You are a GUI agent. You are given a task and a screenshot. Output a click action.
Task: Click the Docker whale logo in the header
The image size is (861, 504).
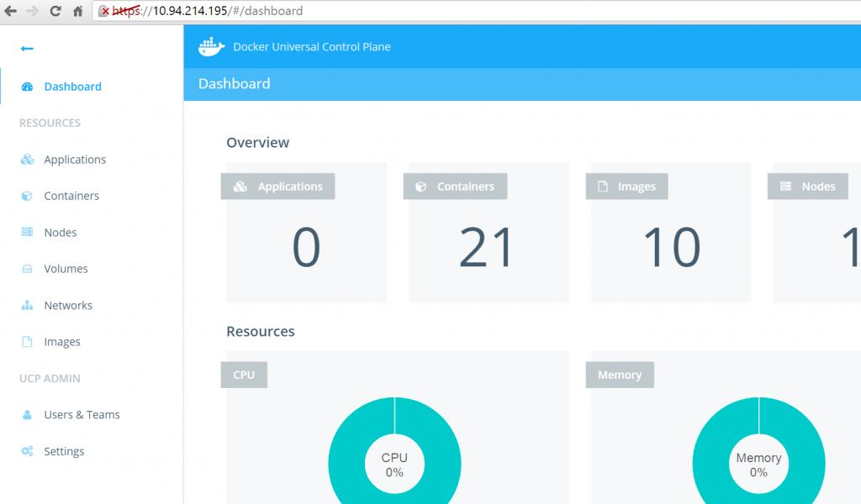210,46
